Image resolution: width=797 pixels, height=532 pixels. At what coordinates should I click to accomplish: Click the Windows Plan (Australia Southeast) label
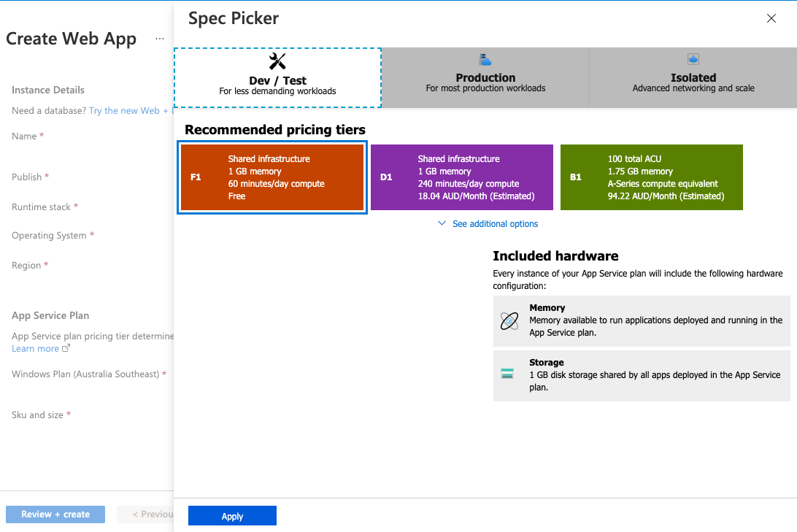(85, 374)
